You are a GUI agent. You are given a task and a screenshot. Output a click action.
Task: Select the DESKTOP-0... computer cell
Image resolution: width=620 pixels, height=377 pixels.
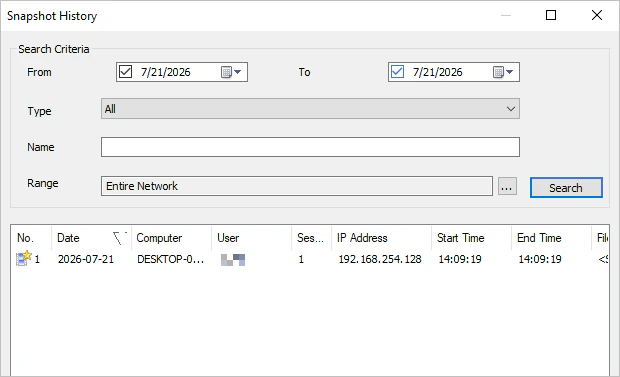(171, 259)
